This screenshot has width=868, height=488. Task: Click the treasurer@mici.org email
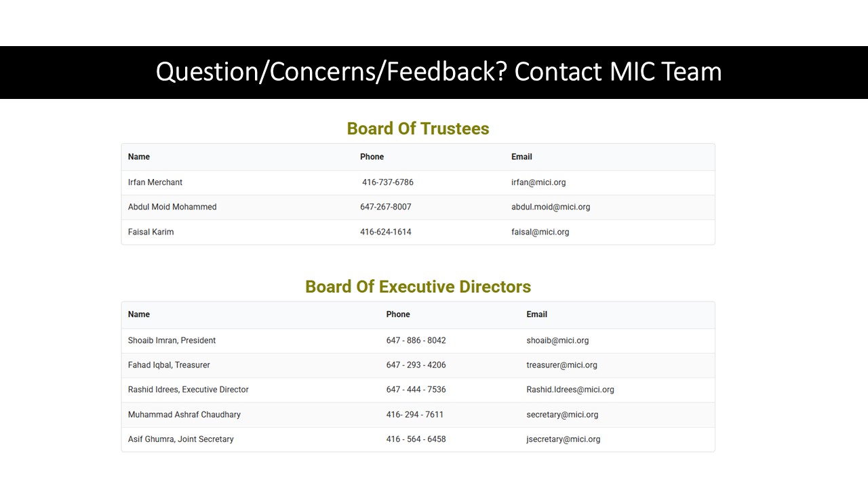point(562,365)
